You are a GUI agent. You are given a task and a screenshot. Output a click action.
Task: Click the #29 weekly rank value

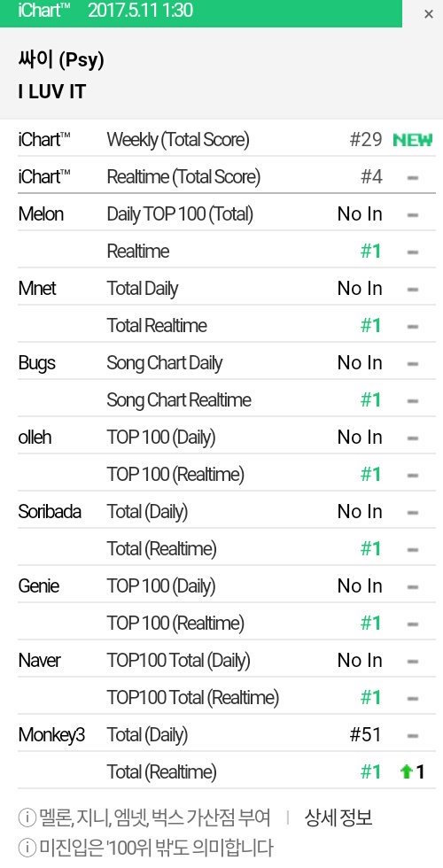365,139
